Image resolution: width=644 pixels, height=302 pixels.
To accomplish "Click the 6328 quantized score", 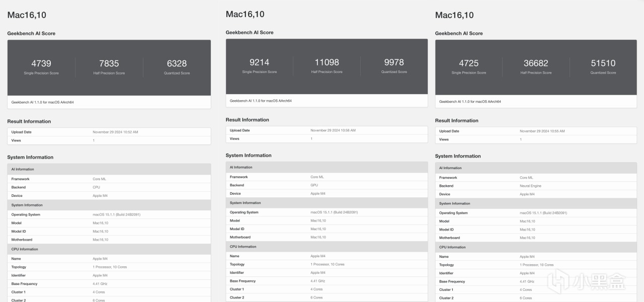I will tap(177, 63).
